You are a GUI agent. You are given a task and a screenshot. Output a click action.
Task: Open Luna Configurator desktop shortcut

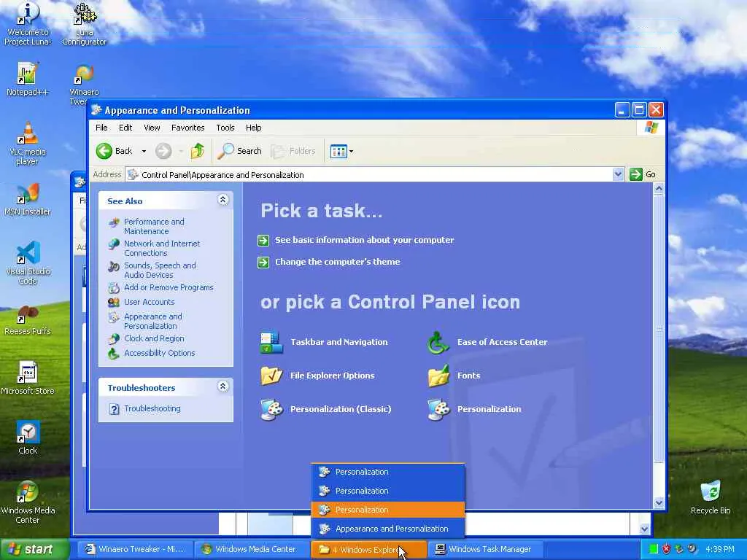[85, 24]
